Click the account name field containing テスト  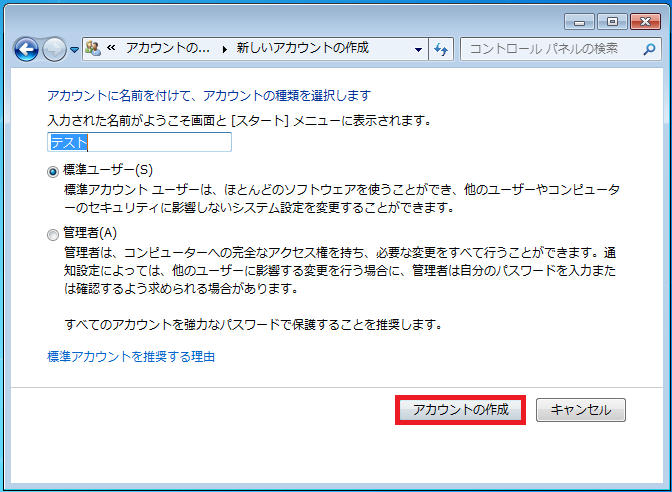[x=139, y=142]
